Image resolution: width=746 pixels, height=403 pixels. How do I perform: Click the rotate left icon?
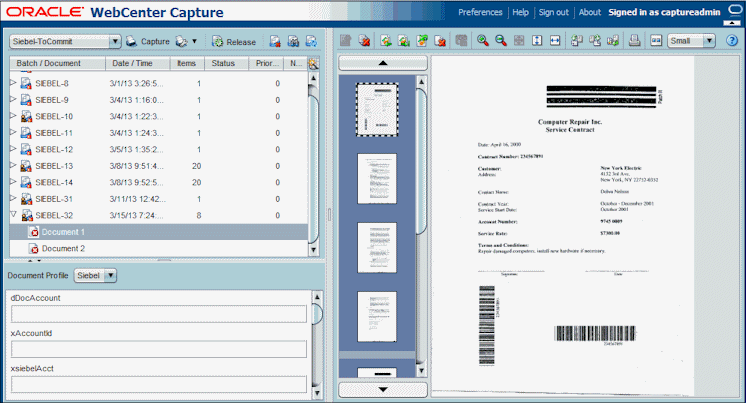pos(577,41)
